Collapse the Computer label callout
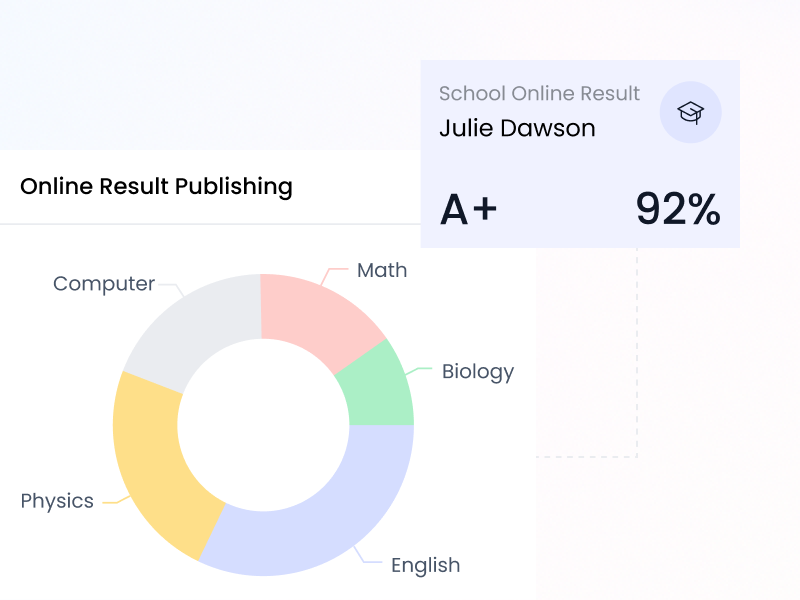800x600 pixels. (x=104, y=283)
